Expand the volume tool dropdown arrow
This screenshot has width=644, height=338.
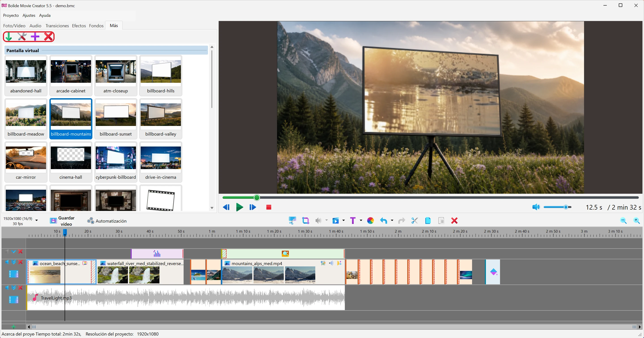(x=326, y=220)
